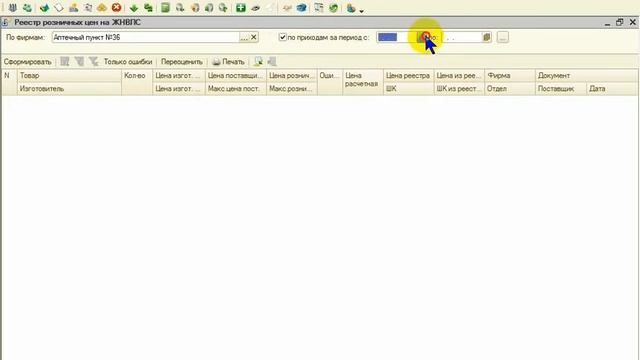
Task: Select the 'Документ' column header
Action: point(586,76)
